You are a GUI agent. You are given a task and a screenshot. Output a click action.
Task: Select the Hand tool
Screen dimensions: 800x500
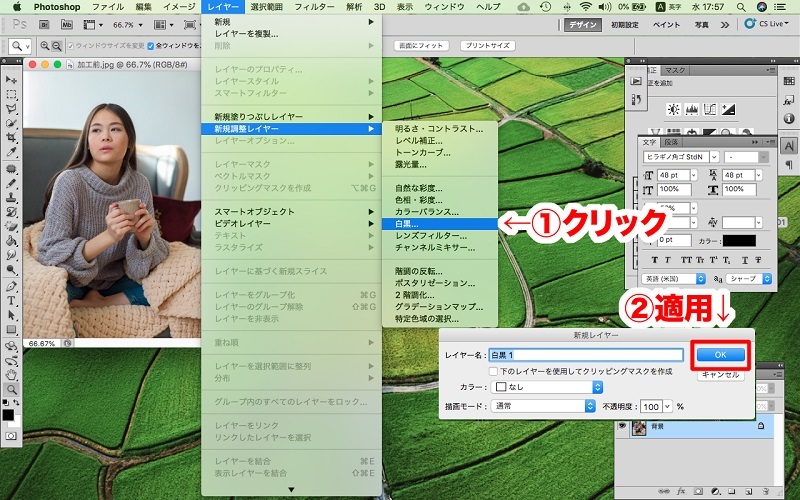click(11, 374)
